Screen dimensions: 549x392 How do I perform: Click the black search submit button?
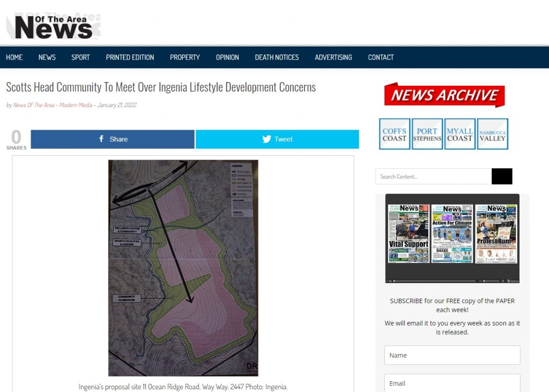(502, 176)
